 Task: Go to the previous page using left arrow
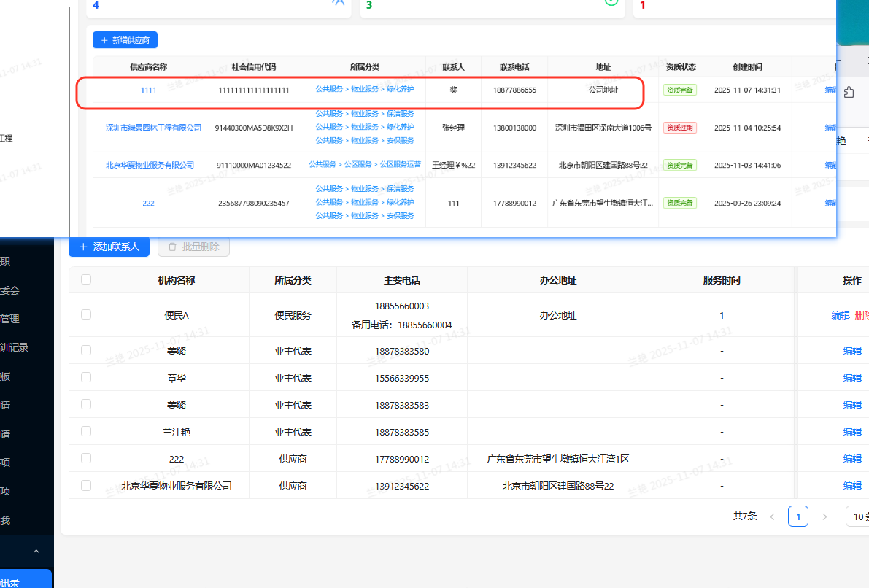click(772, 517)
